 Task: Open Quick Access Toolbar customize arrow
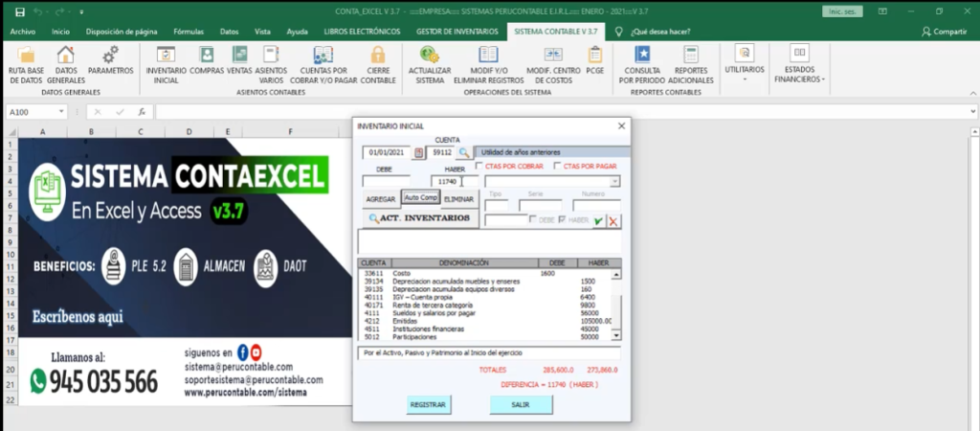tap(82, 11)
